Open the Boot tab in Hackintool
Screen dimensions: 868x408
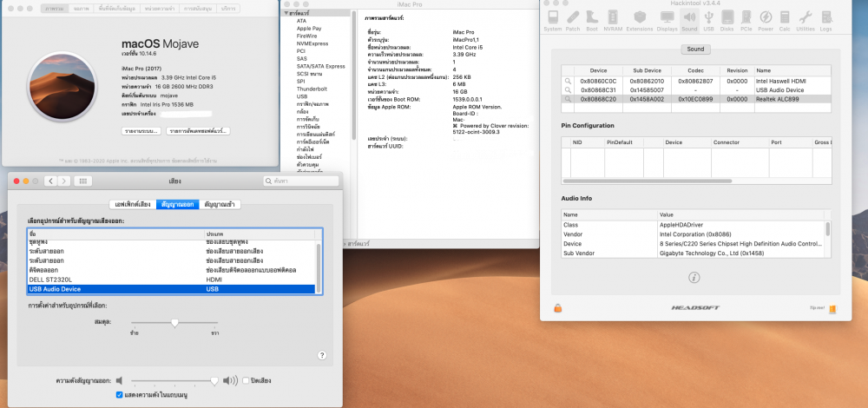[x=592, y=21]
